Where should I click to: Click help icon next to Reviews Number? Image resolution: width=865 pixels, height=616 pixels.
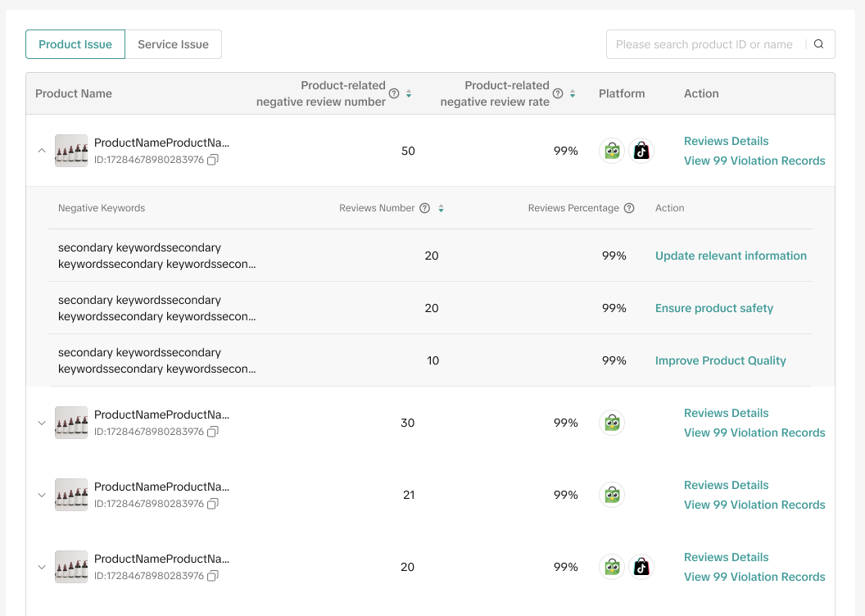(424, 208)
